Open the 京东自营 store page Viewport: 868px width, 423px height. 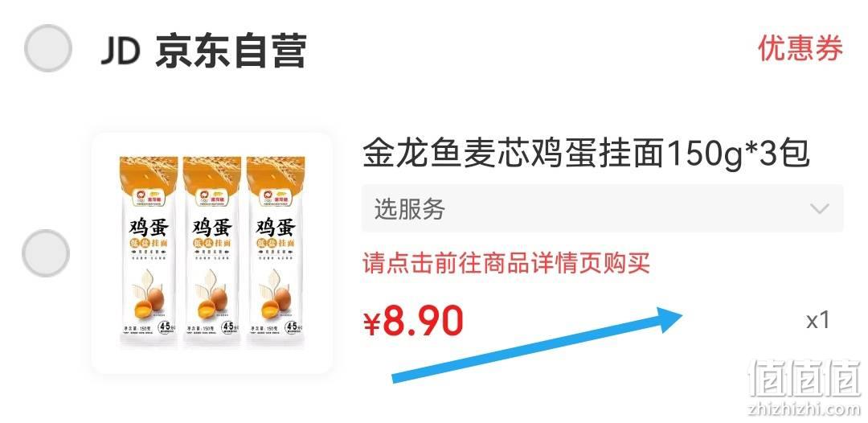(x=231, y=51)
